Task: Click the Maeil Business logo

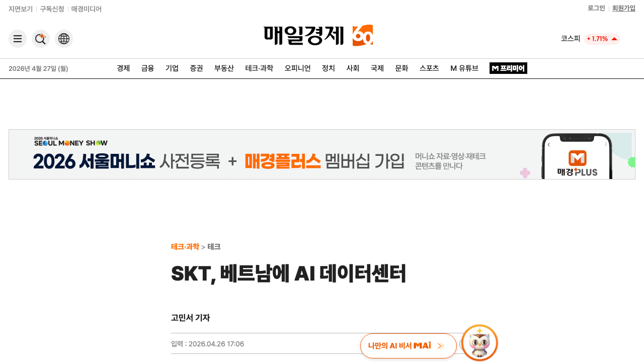Action: point(304,35)
